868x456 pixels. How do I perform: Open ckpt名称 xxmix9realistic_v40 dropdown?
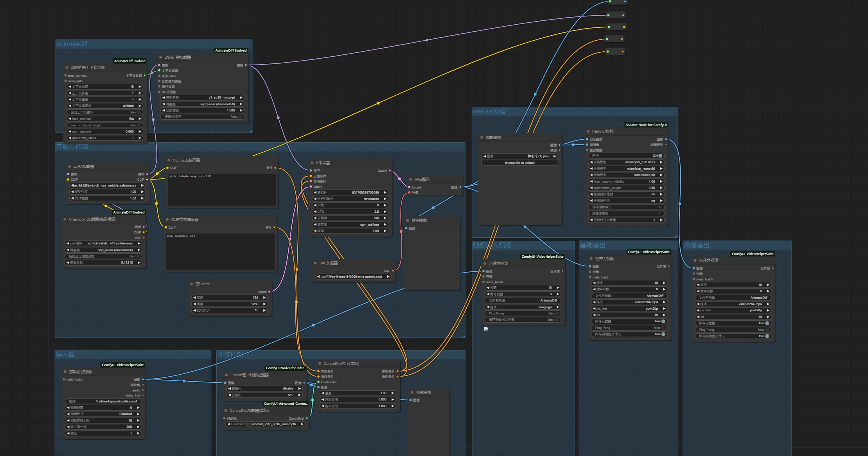(x=103, y=244)
